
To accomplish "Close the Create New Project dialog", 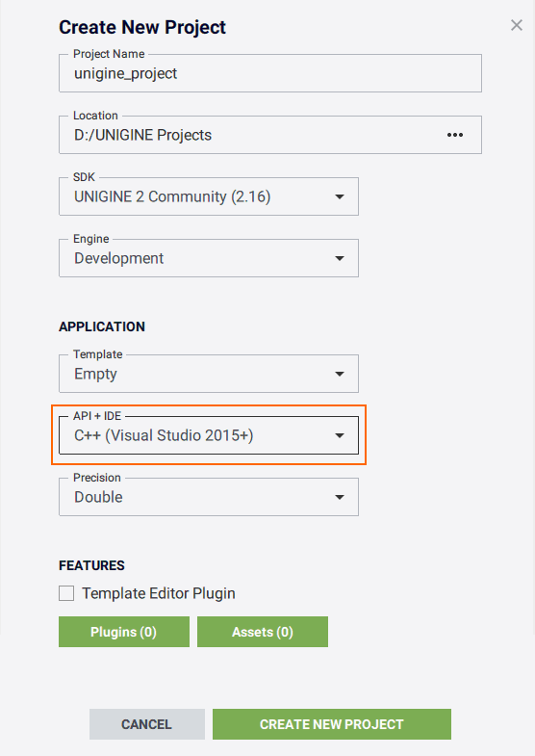I will (x=517, y=25).
